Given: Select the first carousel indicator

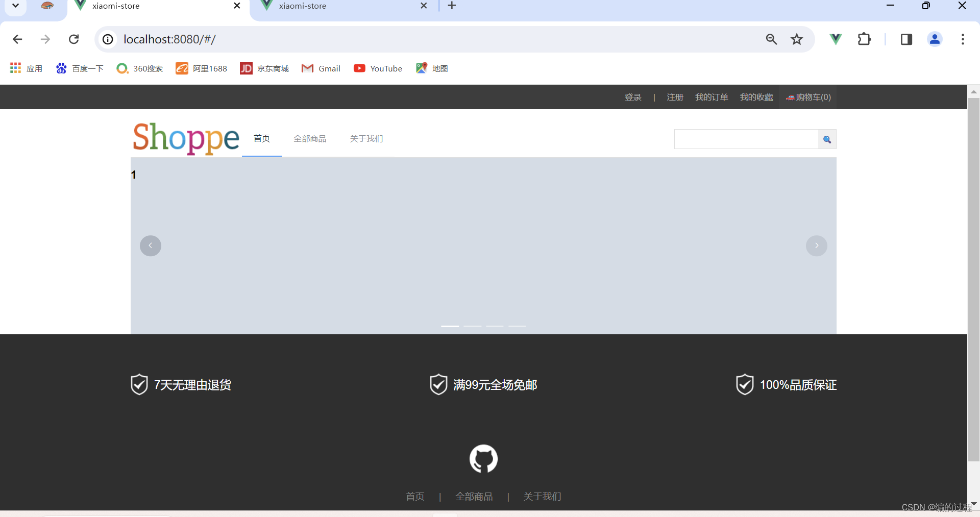Looking at the screenshot, I should (x=450, y=326).
